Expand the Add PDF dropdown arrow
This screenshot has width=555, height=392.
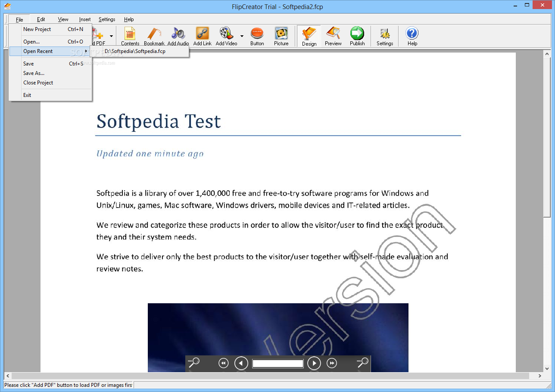click(x=111, y=36)
